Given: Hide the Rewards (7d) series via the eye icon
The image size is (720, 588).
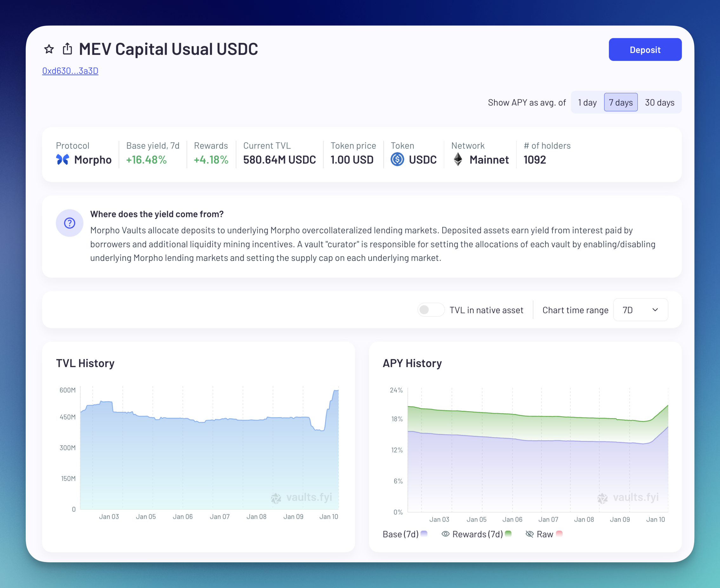Looking at the screenshot, I should coord(446,534).
